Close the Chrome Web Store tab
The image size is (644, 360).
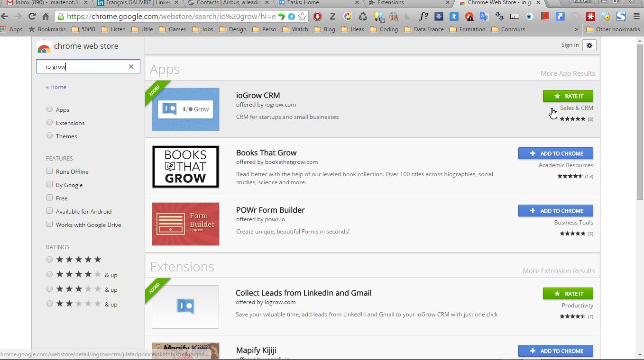pos(538,3)
